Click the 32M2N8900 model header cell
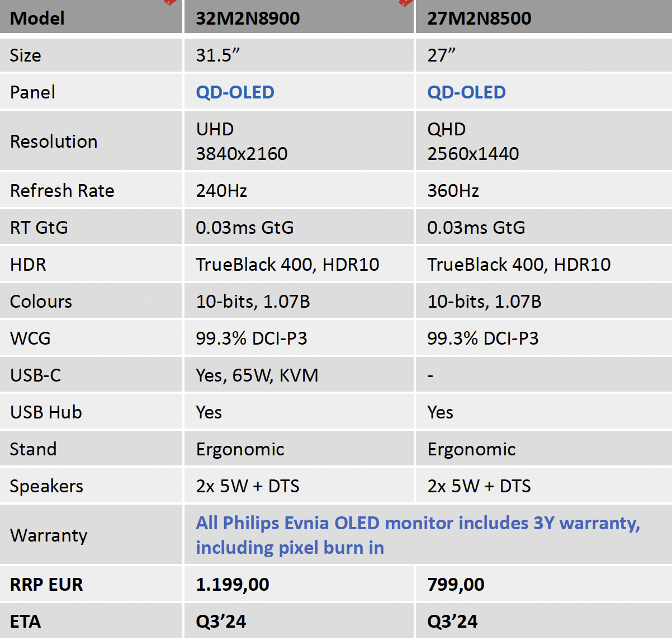The width and height of the screenshot is (672, 640). [248, 18]
